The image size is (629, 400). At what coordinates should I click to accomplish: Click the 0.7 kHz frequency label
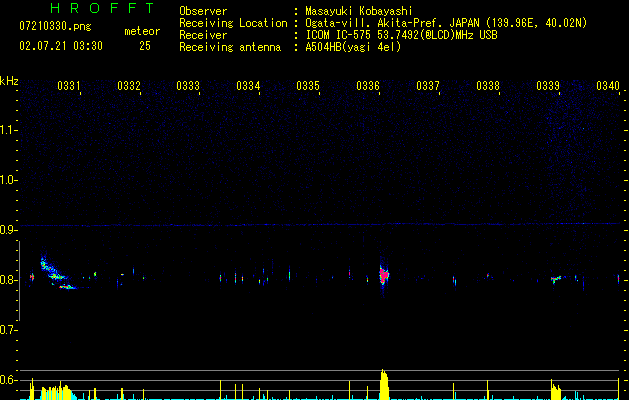click(x=8, y=330)
